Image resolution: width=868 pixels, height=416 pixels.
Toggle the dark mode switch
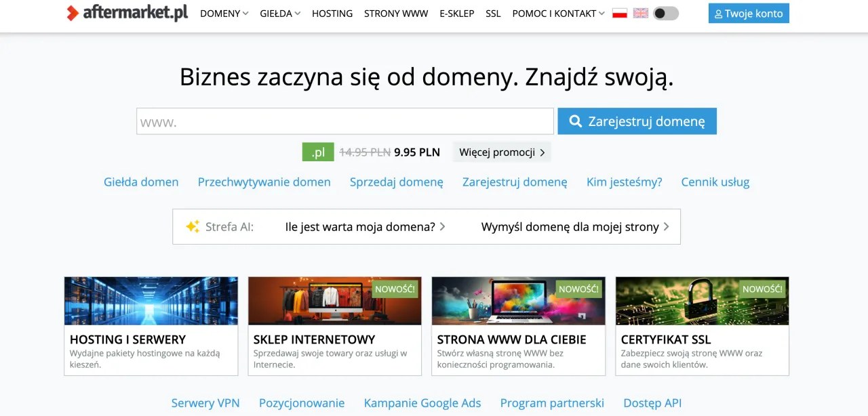click(x=665, y=12)
